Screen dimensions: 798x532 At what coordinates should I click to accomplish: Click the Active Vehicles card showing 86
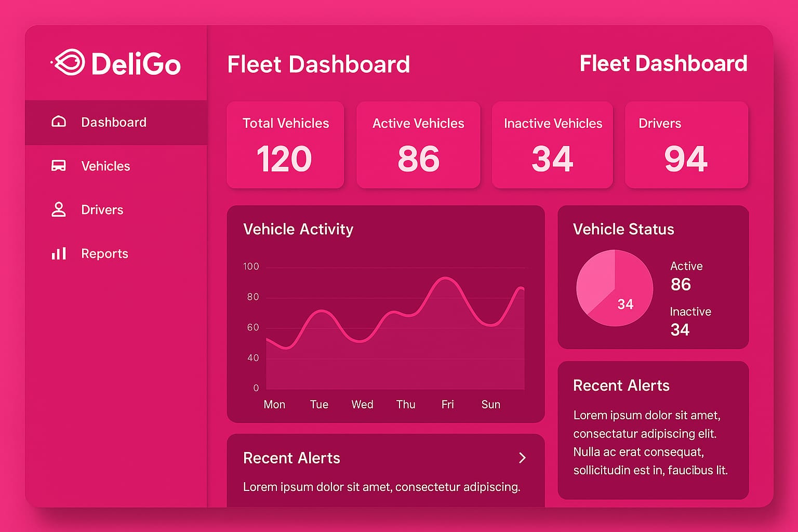pyautogui.click(x=419, y=145)
